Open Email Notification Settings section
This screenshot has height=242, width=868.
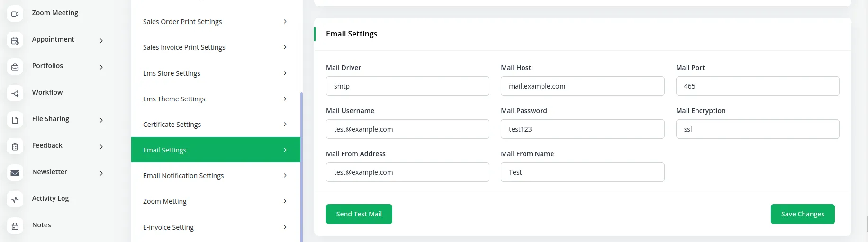point(216,176)
